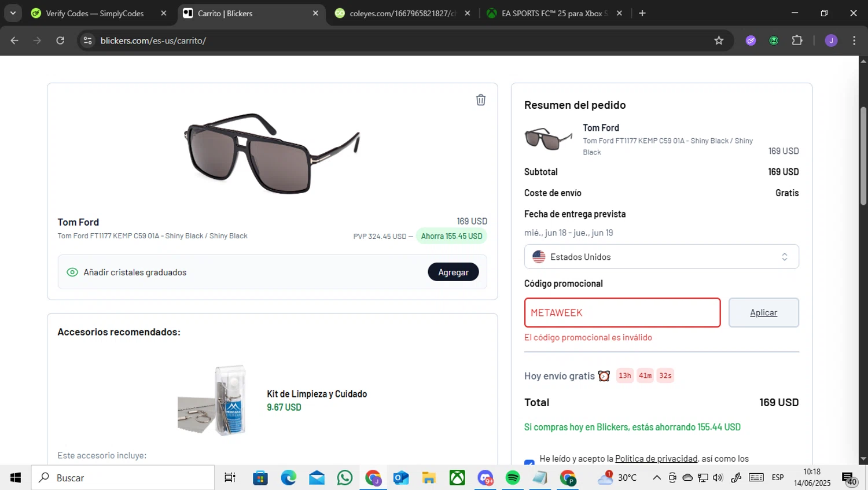The width and height of the screenshot is (868, 490).
Task: Open the tab search dropdown arrow
Action: click(13, 13)
